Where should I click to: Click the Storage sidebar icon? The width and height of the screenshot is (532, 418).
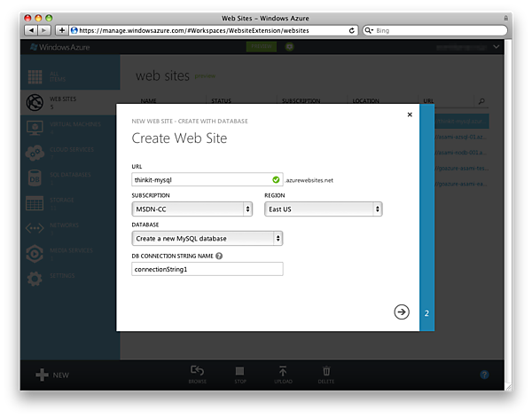[35, 203]
